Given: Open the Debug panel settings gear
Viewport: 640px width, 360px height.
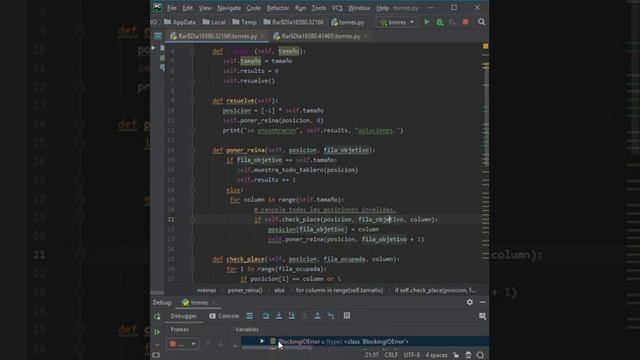Looking at the screenshot, I should [470, 302].
